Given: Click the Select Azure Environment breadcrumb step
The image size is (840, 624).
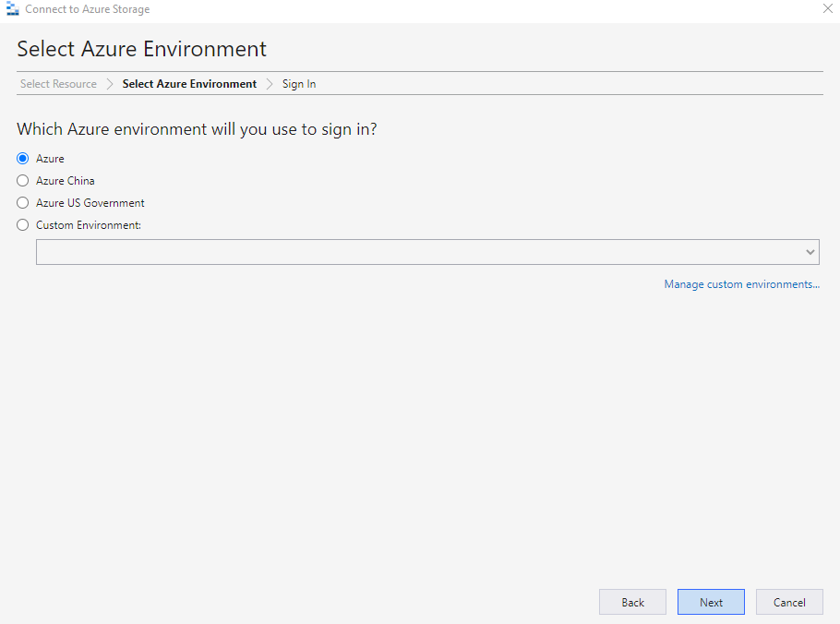Looking at the screenshot, I should coord(189,84).
